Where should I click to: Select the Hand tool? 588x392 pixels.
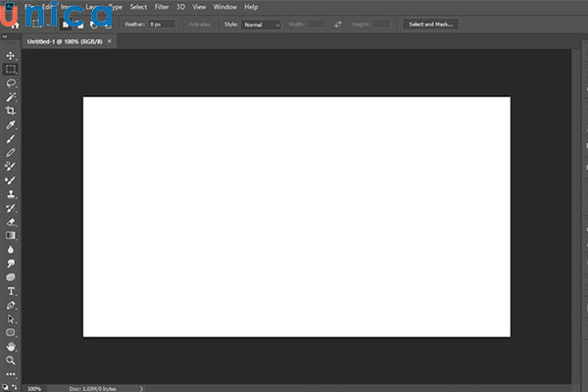tap(11, 346)
